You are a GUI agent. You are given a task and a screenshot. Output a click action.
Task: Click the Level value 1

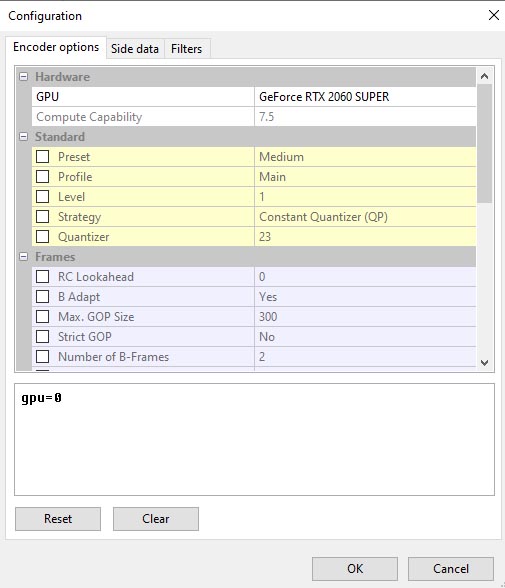(x=365, y=196)
